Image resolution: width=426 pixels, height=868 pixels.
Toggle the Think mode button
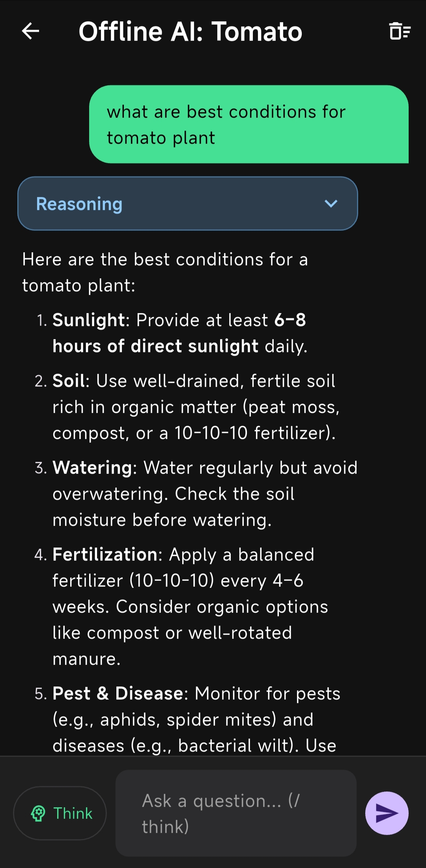point(60,813)
